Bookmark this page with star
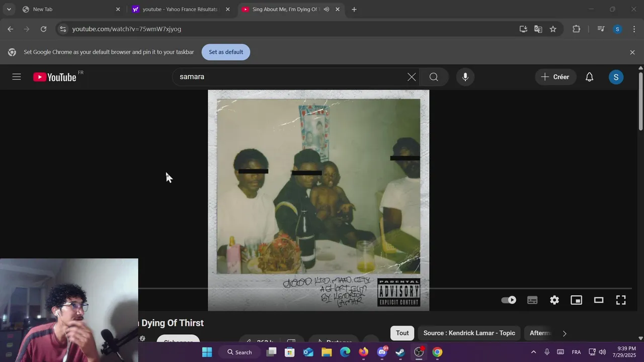The width and height of the screenshot is (644, 362). tap(553, 29)
